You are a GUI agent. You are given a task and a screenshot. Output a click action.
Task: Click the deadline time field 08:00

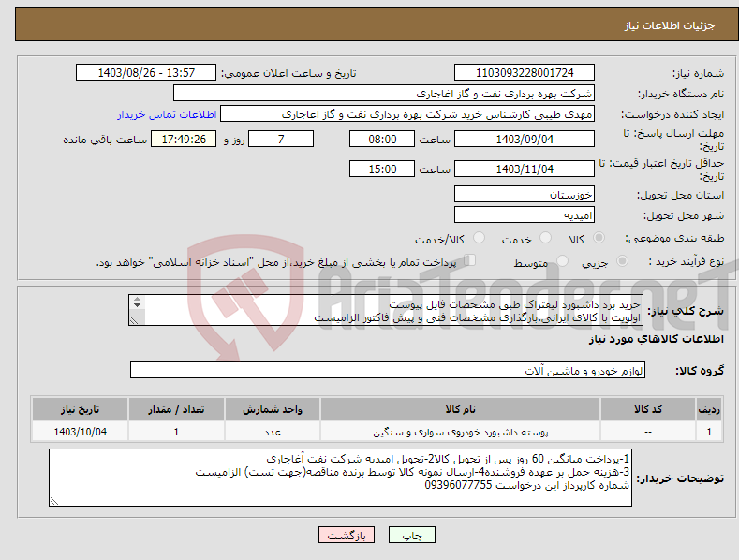[382, 139]
